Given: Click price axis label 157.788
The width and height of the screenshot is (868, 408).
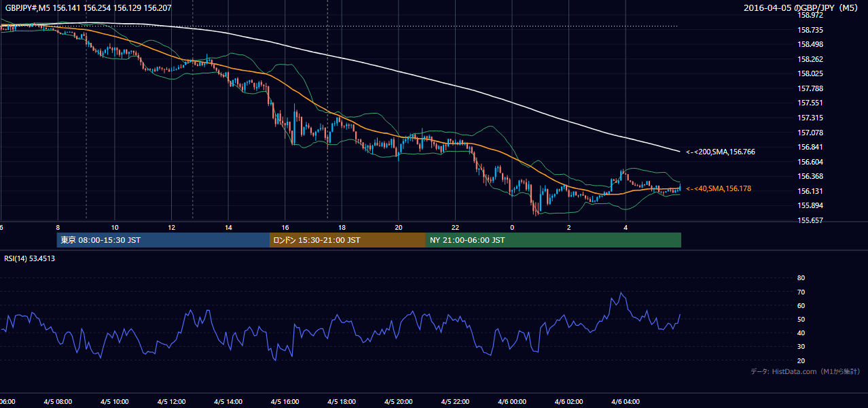Looking at the screenshot, I should click(x=810, y=88).
